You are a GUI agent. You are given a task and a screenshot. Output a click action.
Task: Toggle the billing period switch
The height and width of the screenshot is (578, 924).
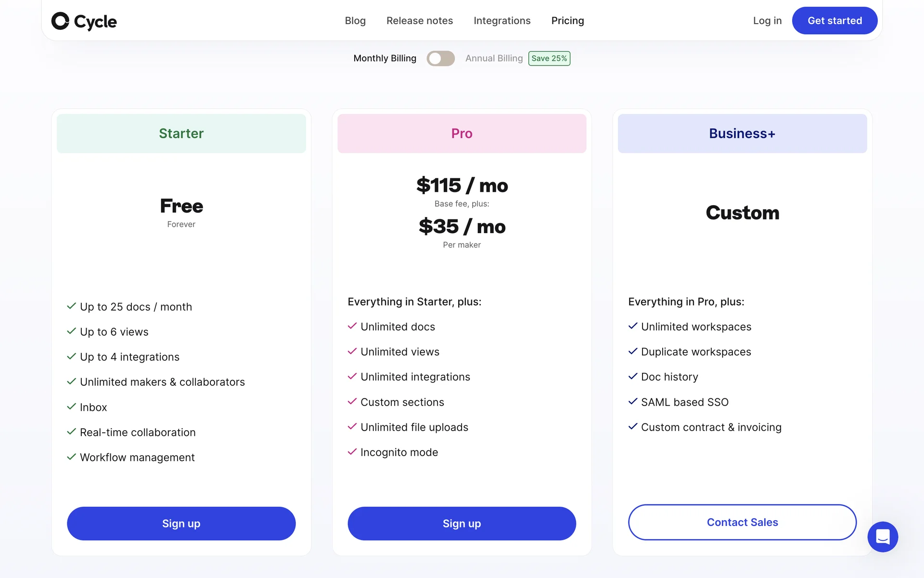tap(440, 58)
